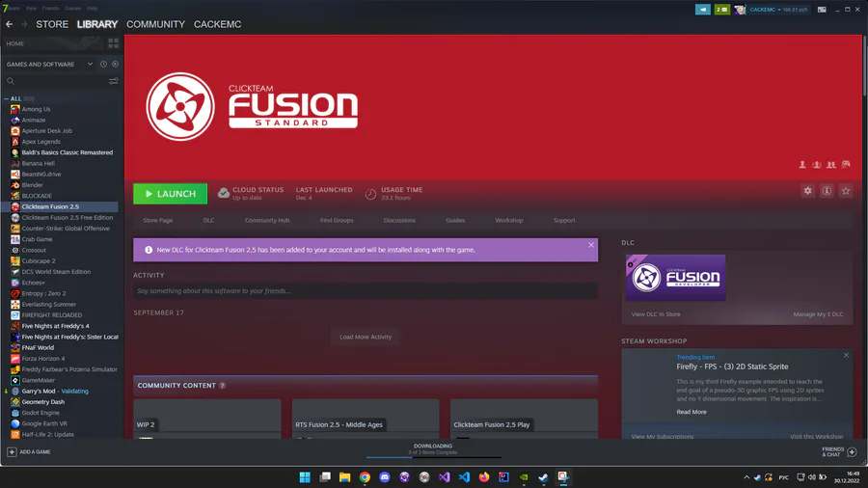
Task: Open the Community Hub tab
Action: [267, 220]
